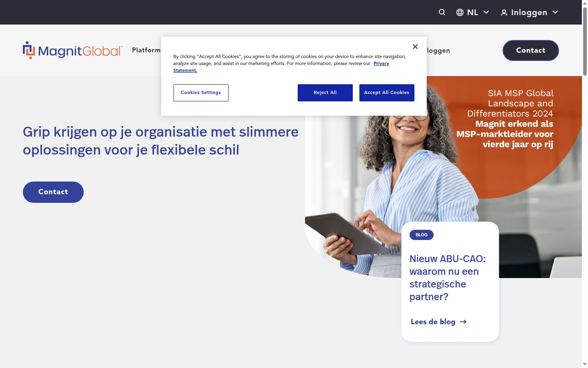Click the NL language label

click(x=472, y=12)
